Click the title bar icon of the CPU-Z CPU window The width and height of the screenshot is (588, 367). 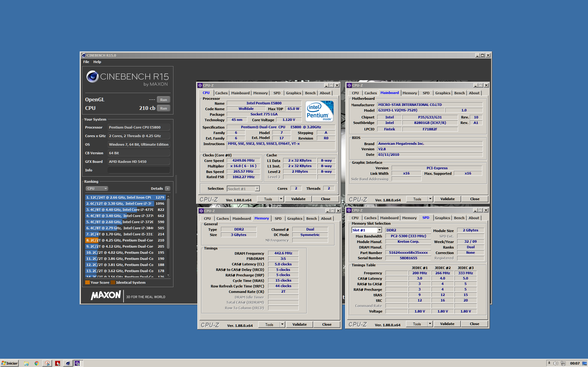(200, 85)
